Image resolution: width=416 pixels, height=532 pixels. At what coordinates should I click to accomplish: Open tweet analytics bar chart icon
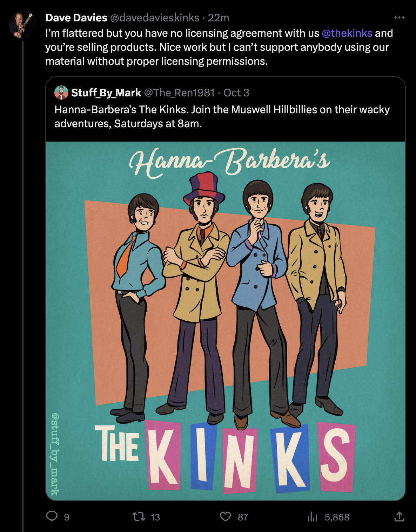click(x=312, y=517)
